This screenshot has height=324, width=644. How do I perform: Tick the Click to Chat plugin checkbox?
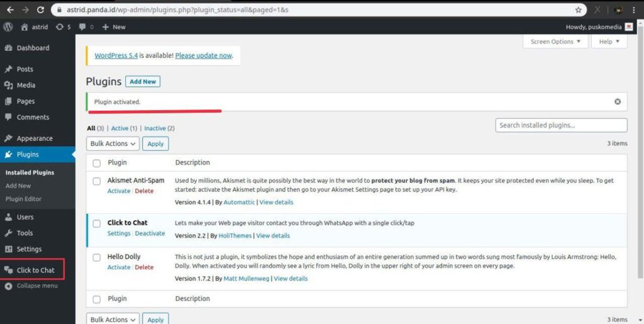tap(96, 223)
